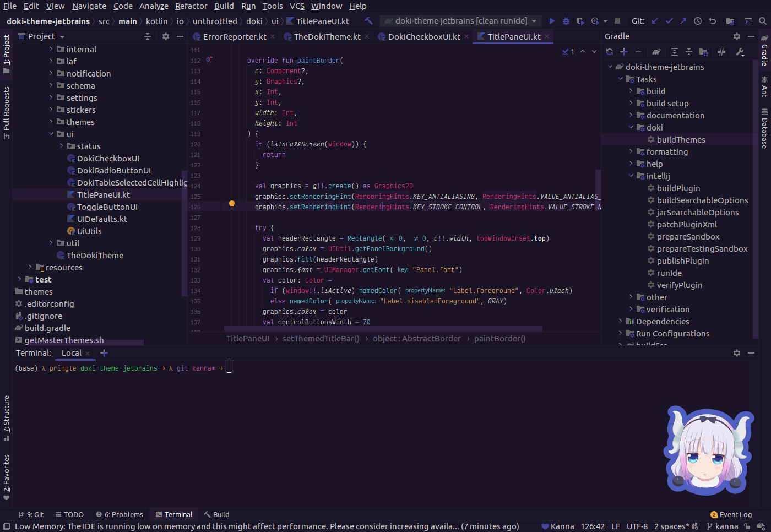Start a debugging session with the bug icon
Image resolution: width=771 pixels, height=532 pixels.
pos(566,20)
